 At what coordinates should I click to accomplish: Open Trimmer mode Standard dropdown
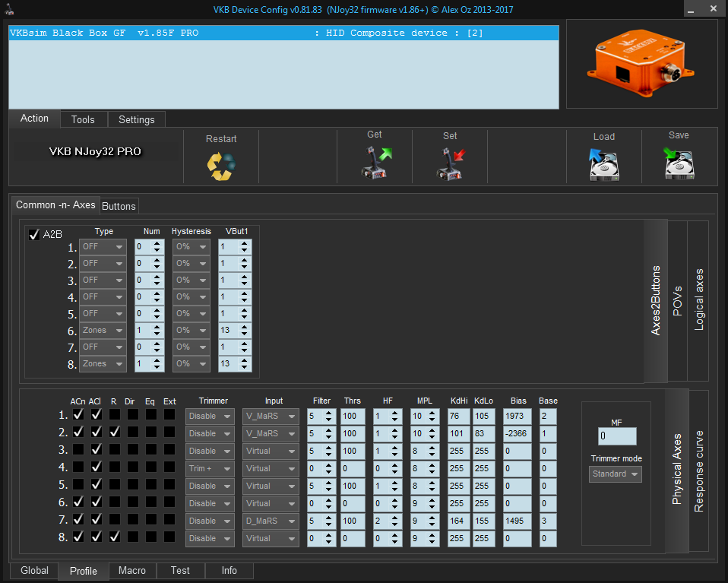point(616,474)
